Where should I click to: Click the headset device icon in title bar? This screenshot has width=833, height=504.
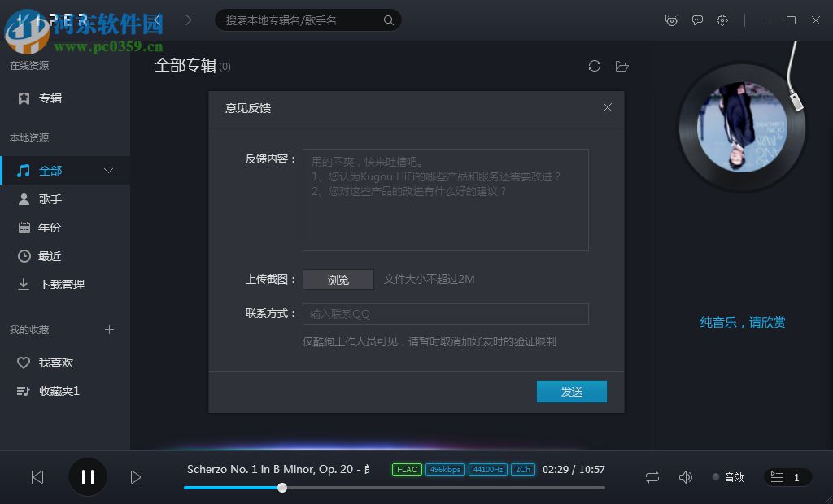(x=671, y=20)
